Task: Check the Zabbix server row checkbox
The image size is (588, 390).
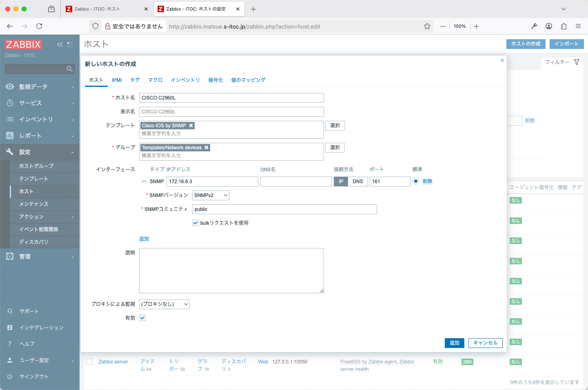Action: point(89,361)
